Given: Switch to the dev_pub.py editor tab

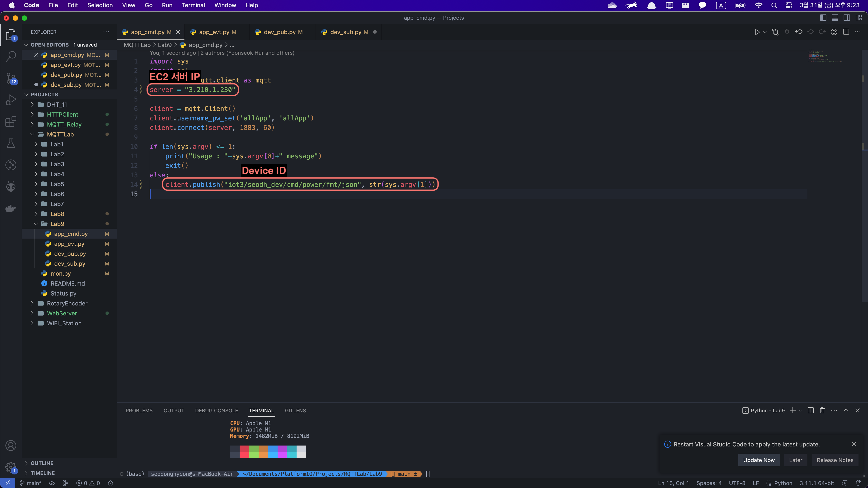Looking at the screenshot, I should [279, 32].
